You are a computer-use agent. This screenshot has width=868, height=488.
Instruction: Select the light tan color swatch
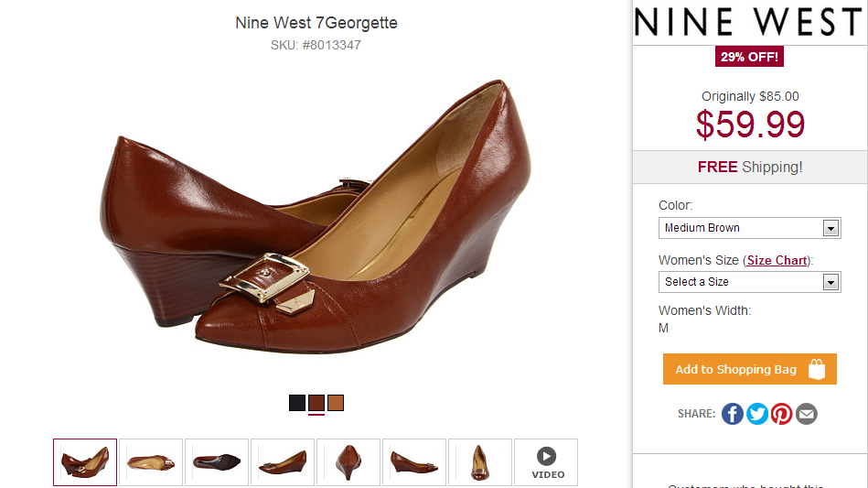(336, 403)
